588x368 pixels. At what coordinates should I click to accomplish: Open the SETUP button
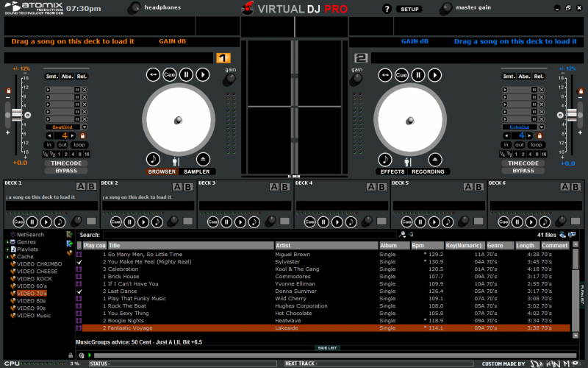pos(409,9)
